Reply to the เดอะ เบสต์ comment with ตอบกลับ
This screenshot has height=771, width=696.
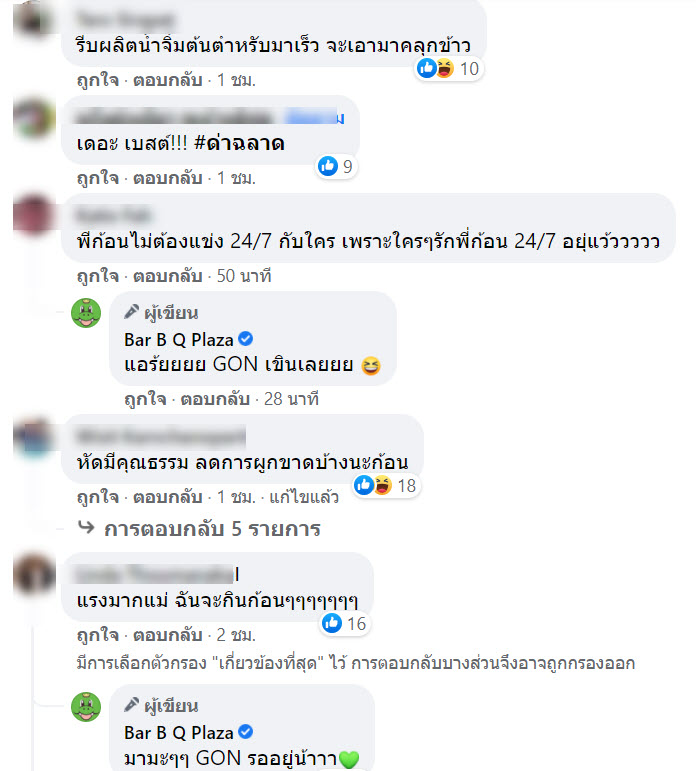[168, 178]
